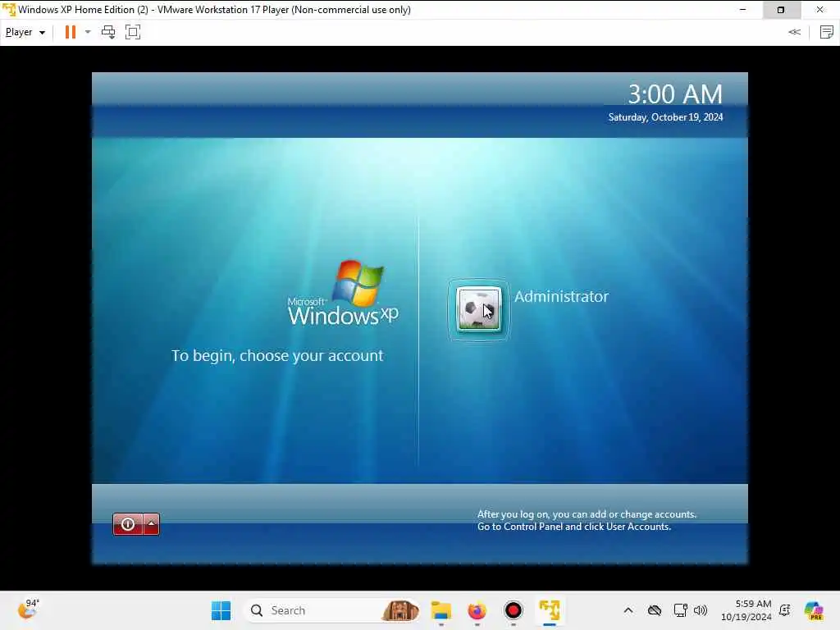
Task: Open File Explorer from the taskbar
Action: click(x=441, y=610)
